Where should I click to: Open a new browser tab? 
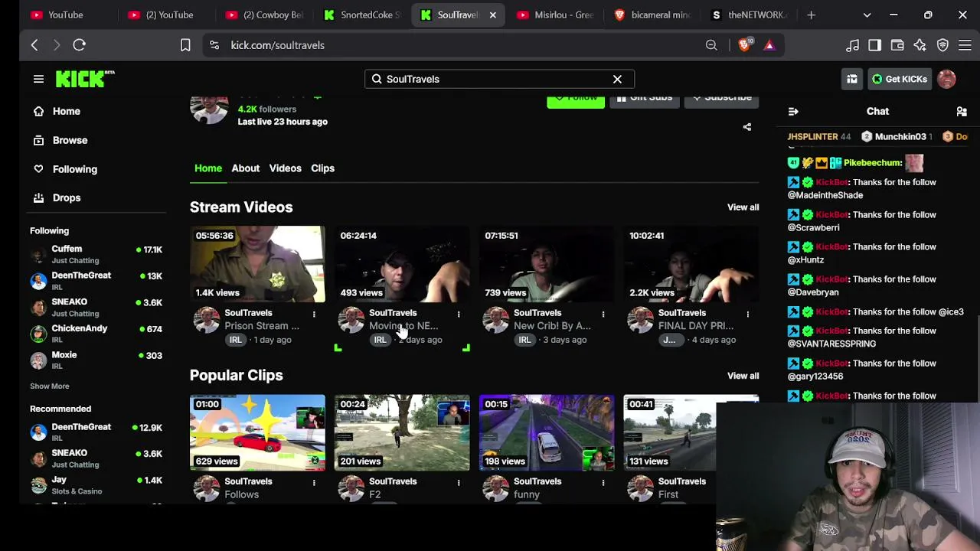pos(811,15)
